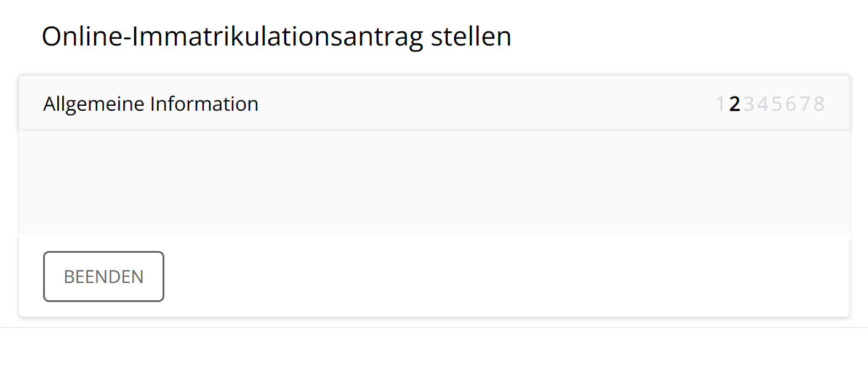
Task: Jump to step 3 in step indicator
Action: coord(749,104)
